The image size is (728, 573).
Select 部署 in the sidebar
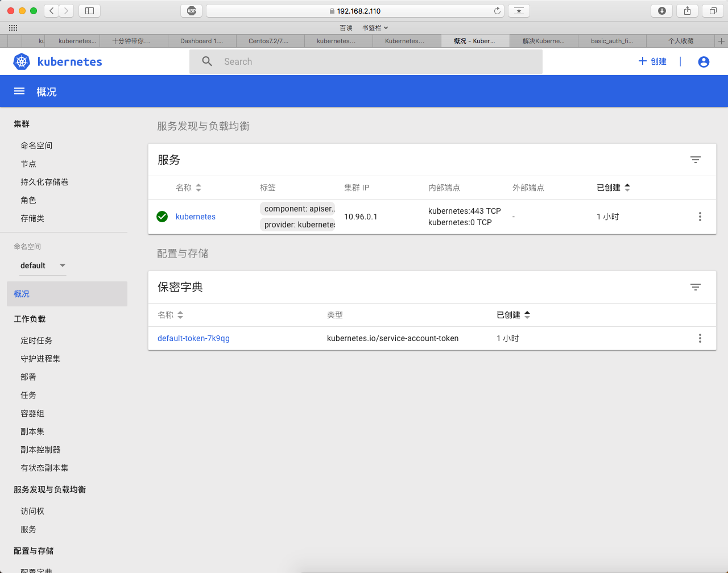pos(28,377)
